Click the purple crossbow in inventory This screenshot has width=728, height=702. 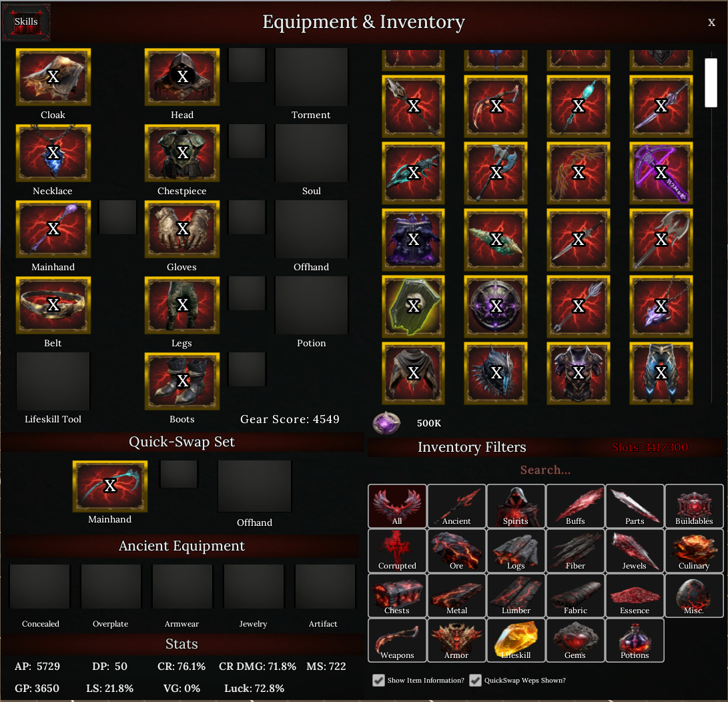point(661,173)
